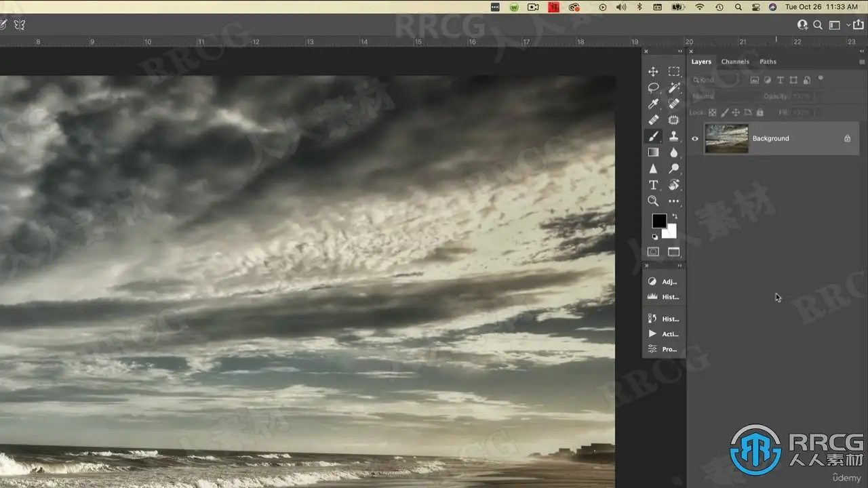Select the Brush tool
The image size is (868, 488).
point(653,136)
